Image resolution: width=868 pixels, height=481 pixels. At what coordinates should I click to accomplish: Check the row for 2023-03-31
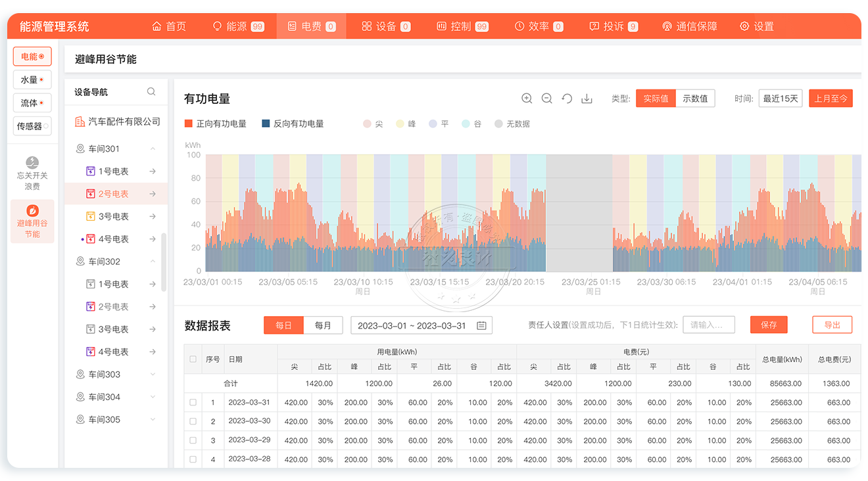coord(193,402)
